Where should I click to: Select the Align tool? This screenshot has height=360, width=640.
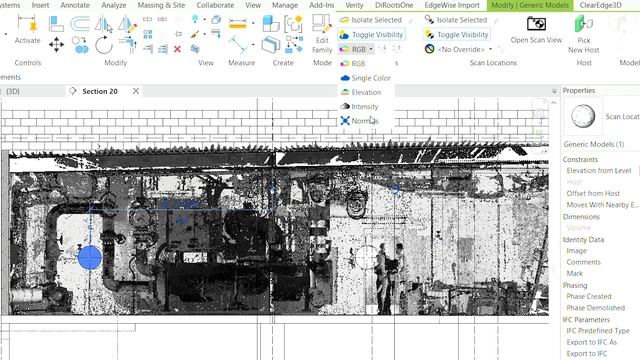coord(56,24)
